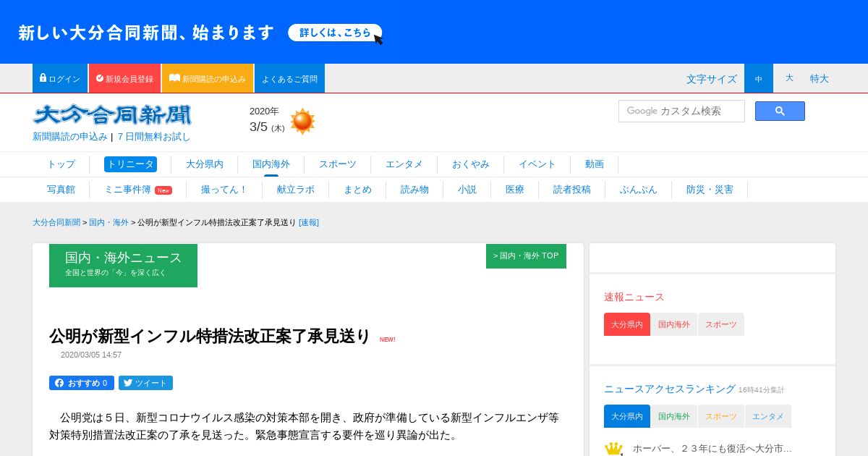Open 医療 submenu item
The width and height of the screenshot is (868, 456).
[x=515, y=190]
